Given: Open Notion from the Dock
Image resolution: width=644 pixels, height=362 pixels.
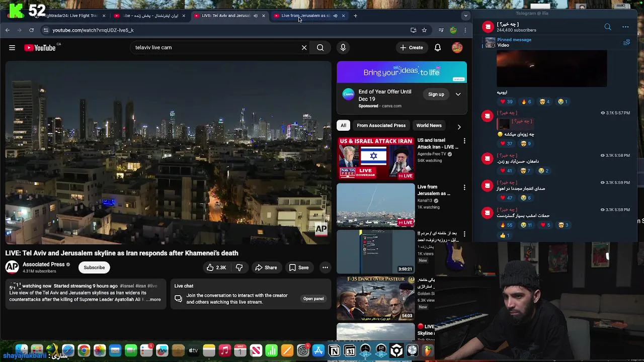Looking at the screenshot, I should click(x=334, y=350).
